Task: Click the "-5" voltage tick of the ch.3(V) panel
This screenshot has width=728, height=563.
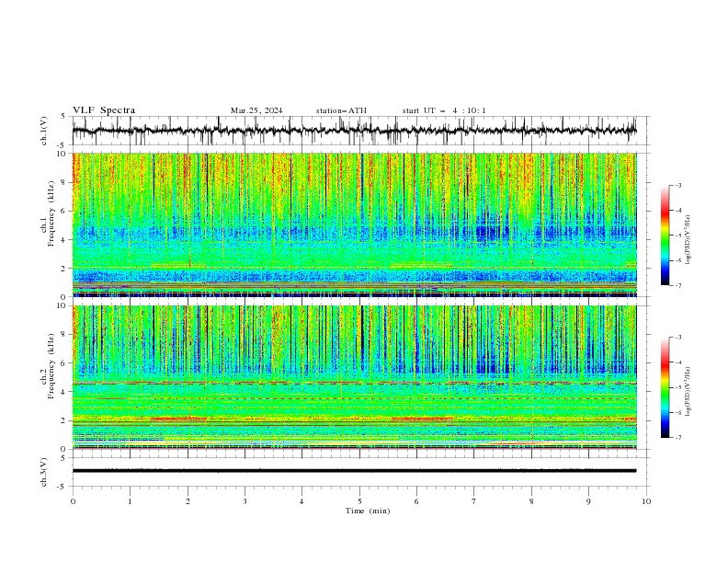Action: [x=63, y=487]
